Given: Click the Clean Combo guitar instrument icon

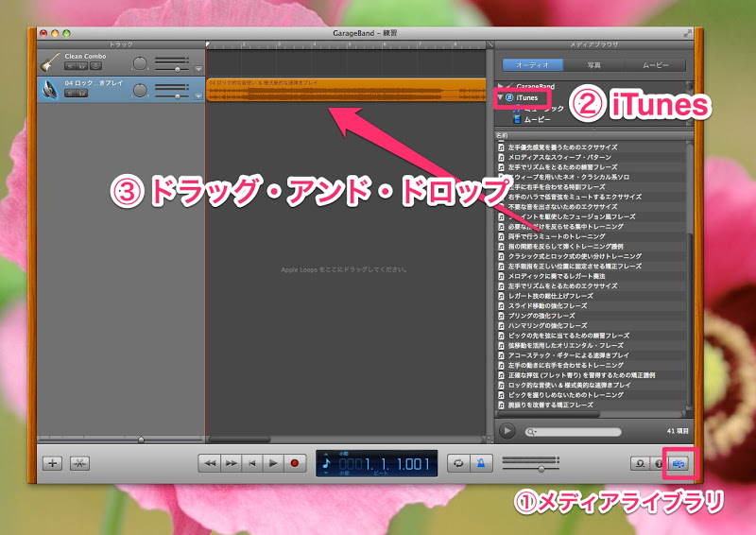Looking at the screenshot, I should (50, 62).
